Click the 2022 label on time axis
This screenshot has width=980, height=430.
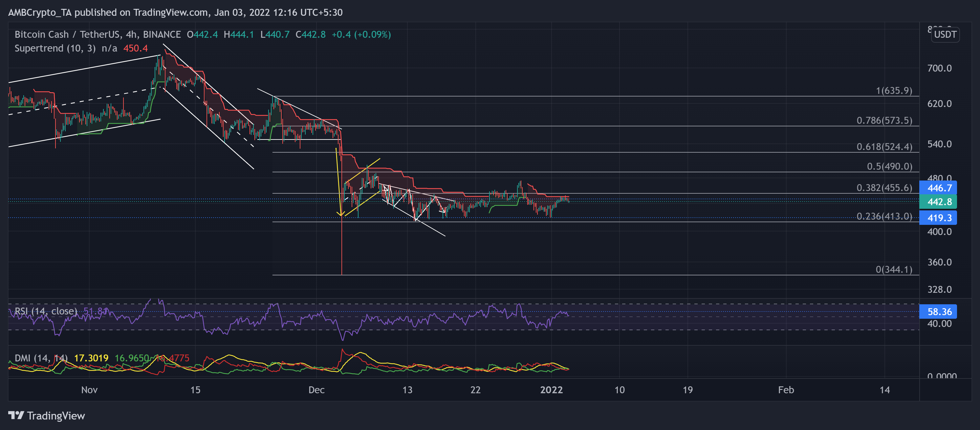click(x=551, y=390)
